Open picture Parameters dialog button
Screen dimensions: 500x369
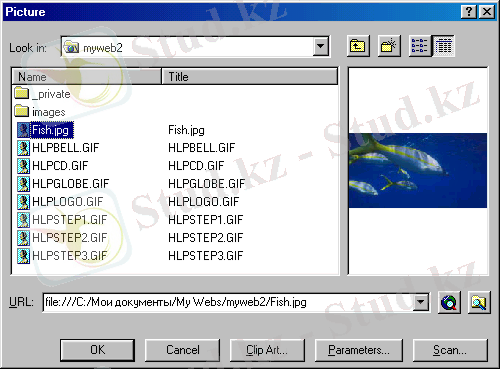tap(359, 350)
